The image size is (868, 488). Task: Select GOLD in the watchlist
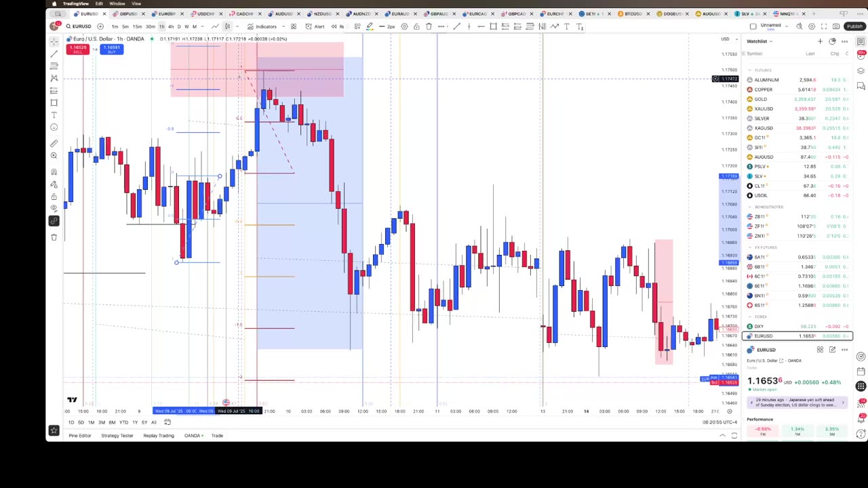point(797,99)
